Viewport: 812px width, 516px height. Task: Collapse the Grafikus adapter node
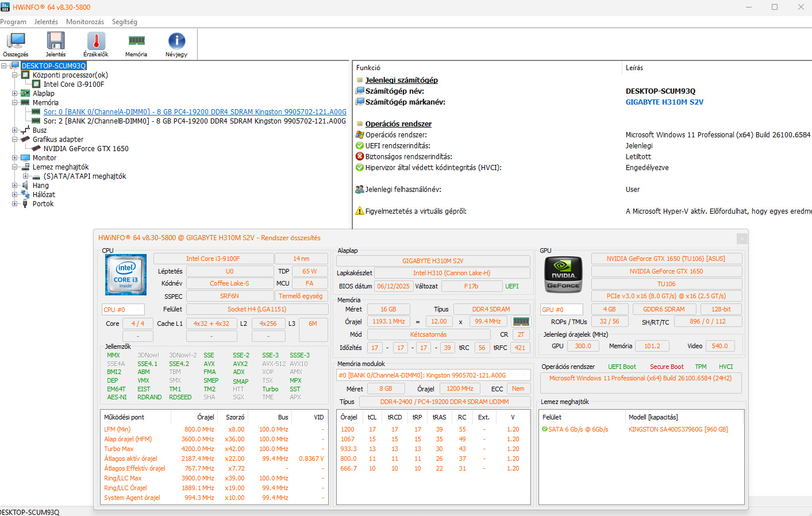pos(15,139)
